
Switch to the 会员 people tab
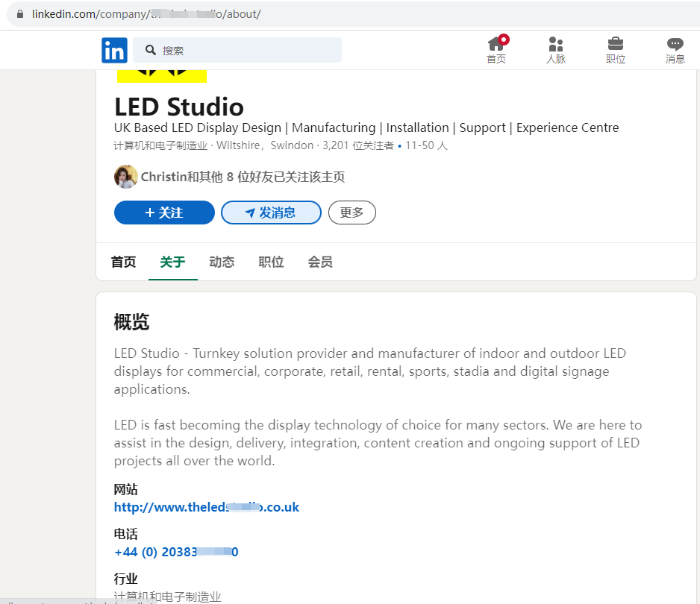320,262
